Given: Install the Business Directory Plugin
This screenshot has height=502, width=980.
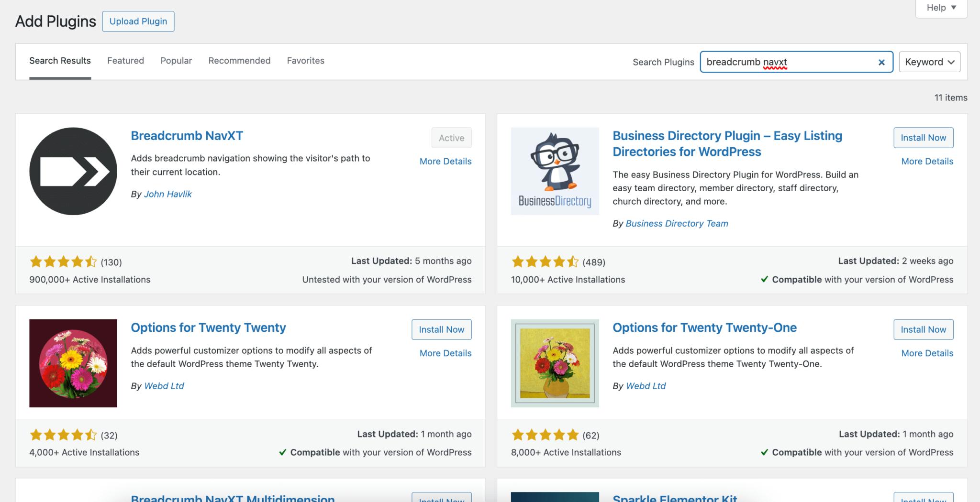Looking at the screenshot, I should (923, 137).
